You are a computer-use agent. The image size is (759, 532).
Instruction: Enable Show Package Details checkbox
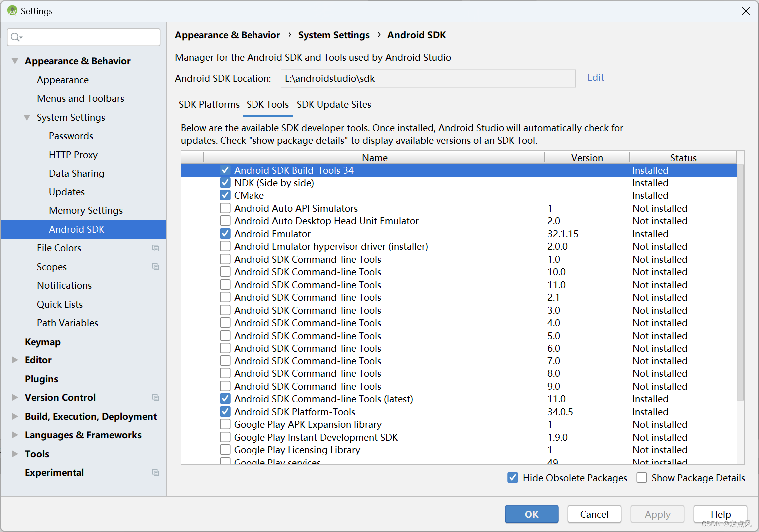[642, 478]
